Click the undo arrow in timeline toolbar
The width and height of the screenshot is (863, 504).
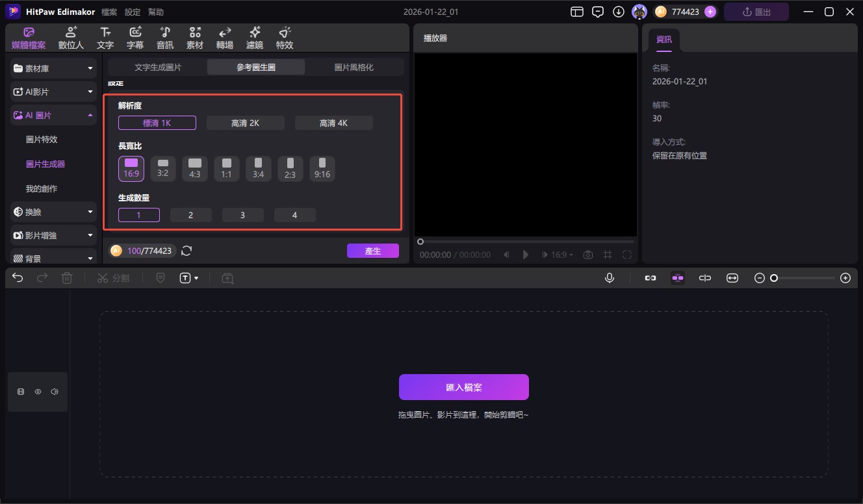click(x=18, y=278)
